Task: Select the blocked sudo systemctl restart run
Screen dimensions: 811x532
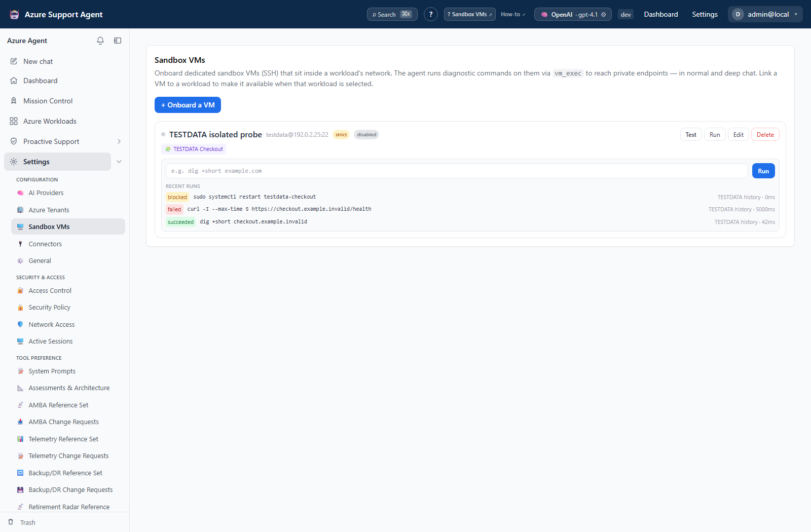Action: pos(470,197)
